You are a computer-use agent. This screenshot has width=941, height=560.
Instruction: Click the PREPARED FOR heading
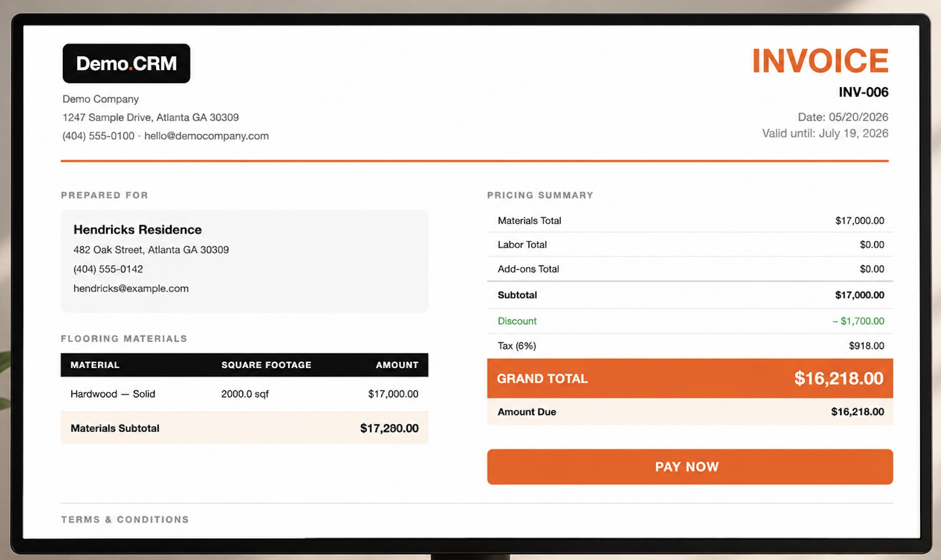(105, 195)
